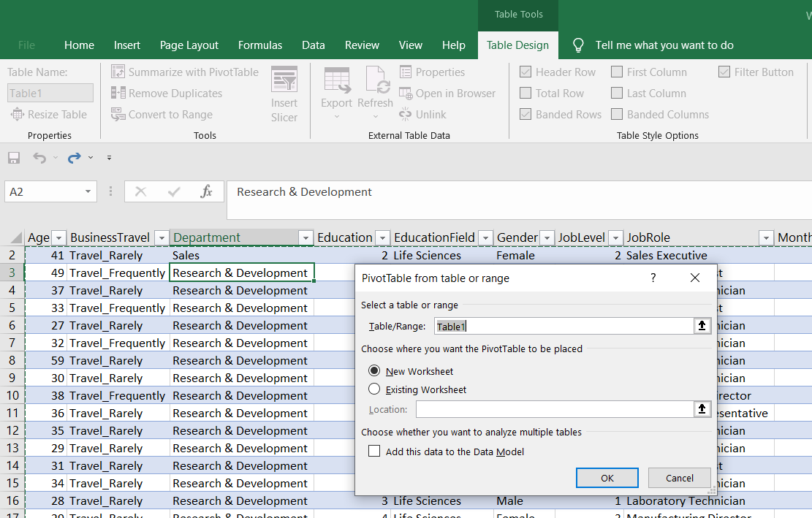Click the Insert Function fx icon
Screen dimensions: 812x518
point(206,192)
